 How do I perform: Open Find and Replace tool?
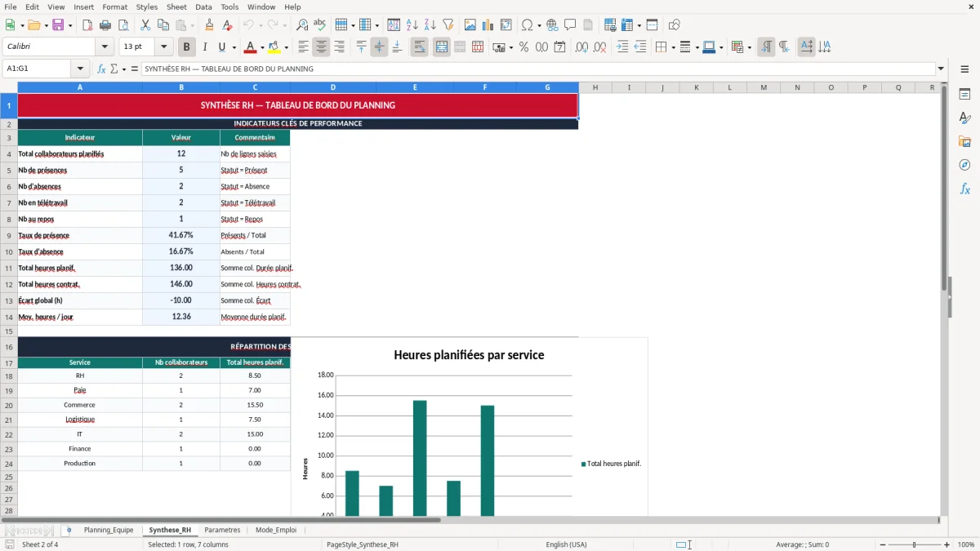point(302,25)
